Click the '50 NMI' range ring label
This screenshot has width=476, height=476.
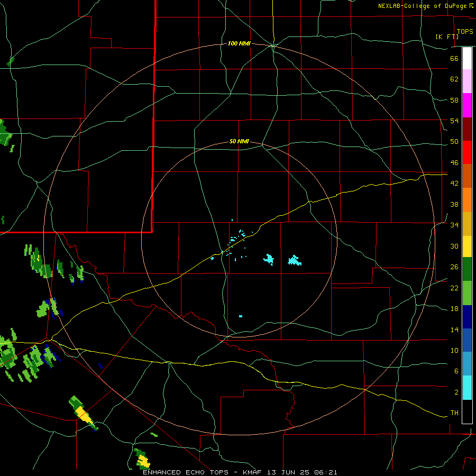click(239, 141)
